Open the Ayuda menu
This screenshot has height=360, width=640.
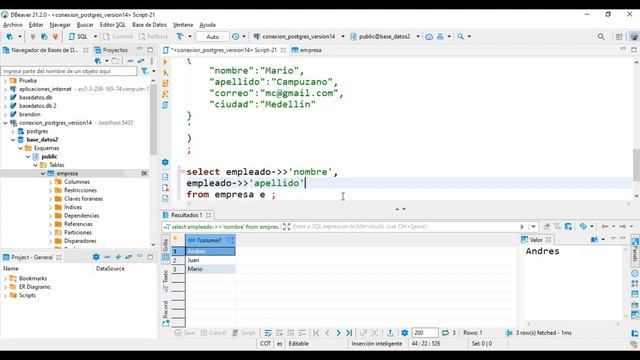(x=207, y=25)
